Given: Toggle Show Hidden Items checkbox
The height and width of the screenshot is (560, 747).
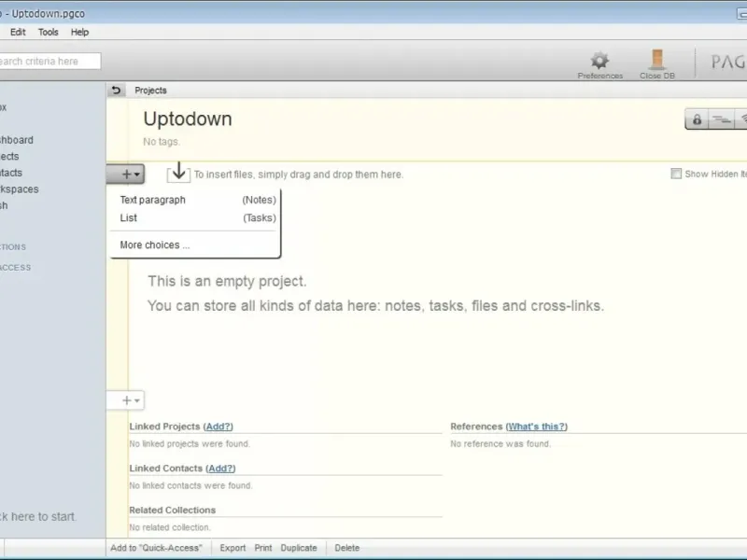Looking at the screenshot, I should pyautogui.click(x=676, y=174).
